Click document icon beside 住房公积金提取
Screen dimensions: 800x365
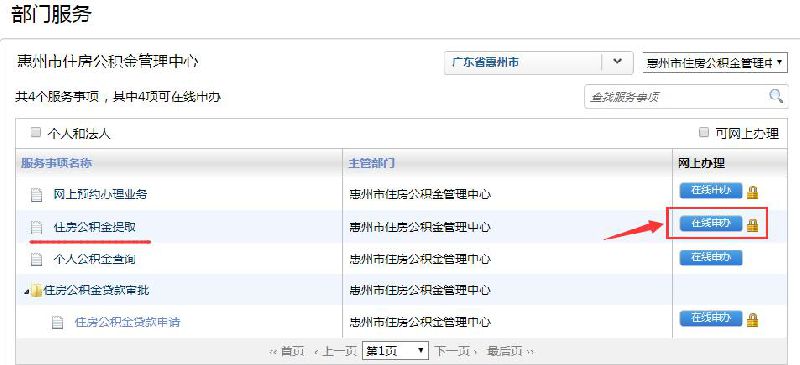click(36, 227)
